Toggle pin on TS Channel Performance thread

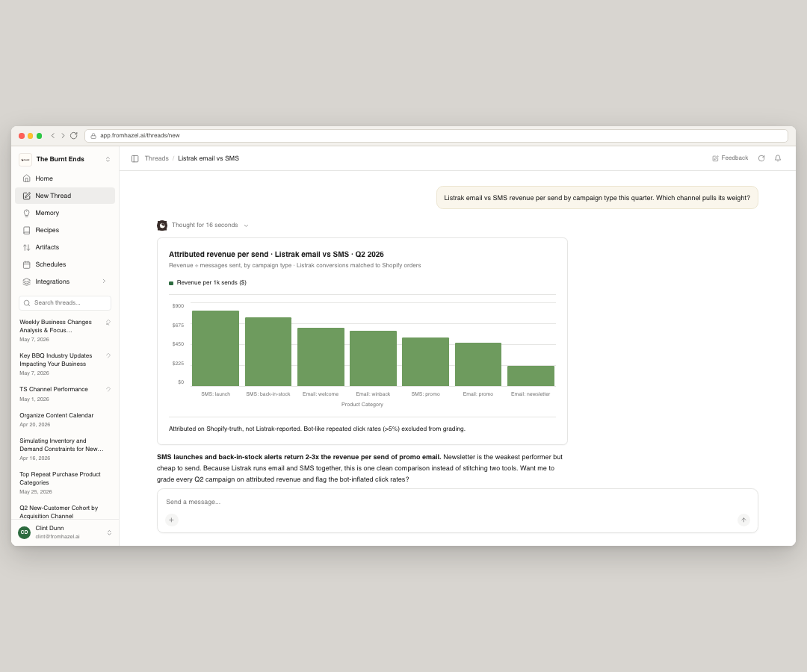(x=108, y=389)
